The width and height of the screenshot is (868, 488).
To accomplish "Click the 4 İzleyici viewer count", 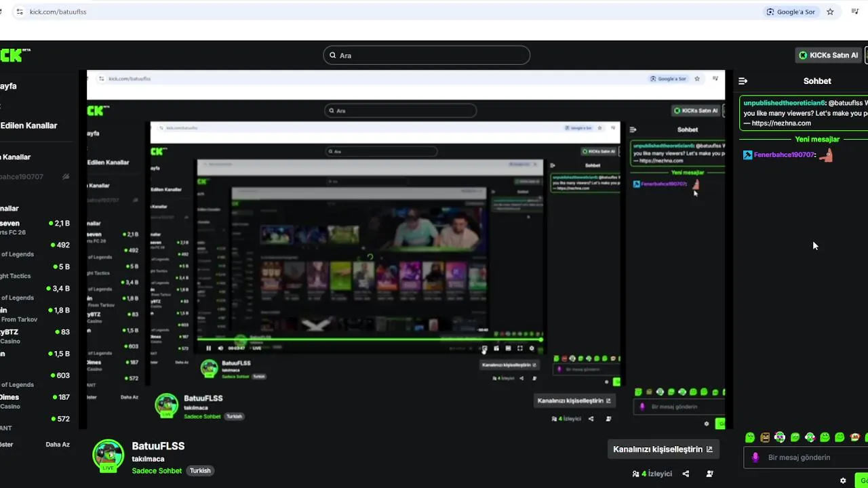I will (656, 474).
